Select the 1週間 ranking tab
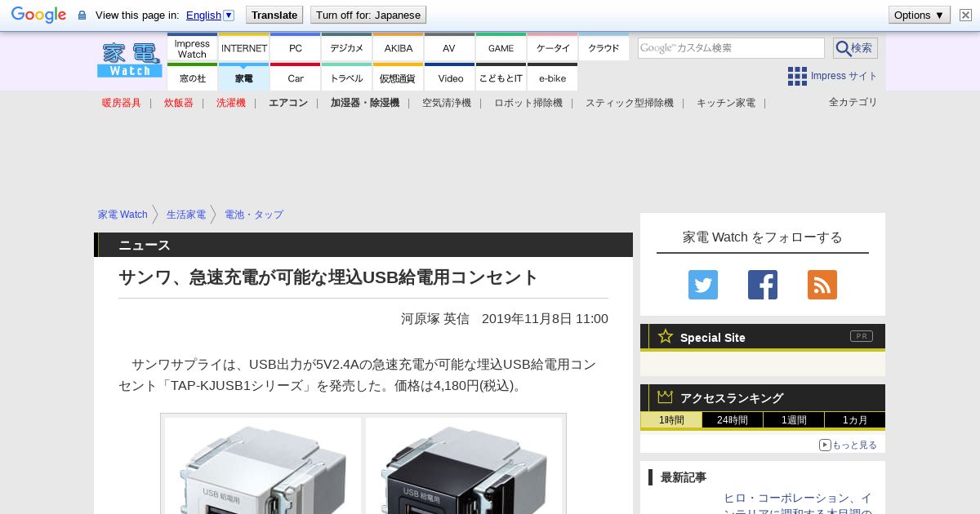980x514 pixels. point(794,420)
